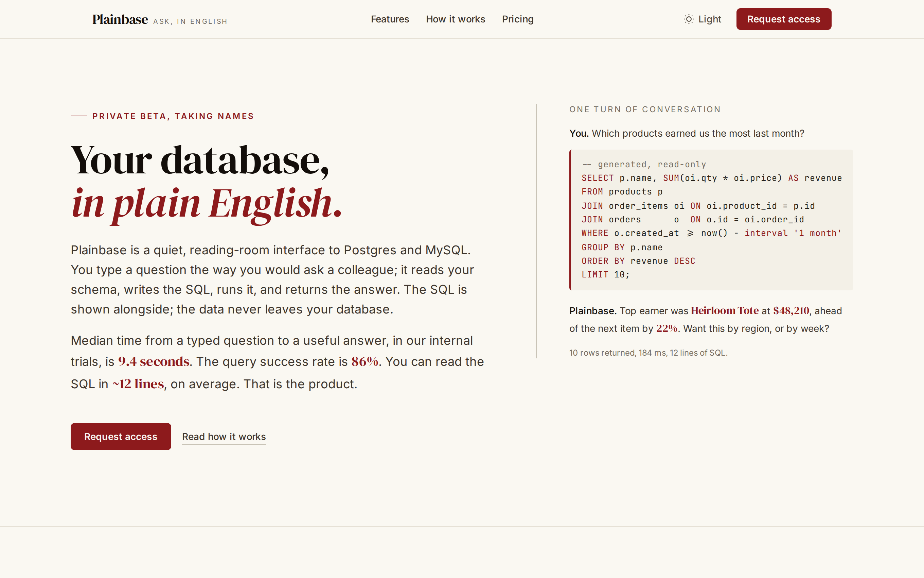The height and width of the screenshot is (578, 924).
Task: Click the WHERE o.created_at SQL line
Action: click(712, 233)
